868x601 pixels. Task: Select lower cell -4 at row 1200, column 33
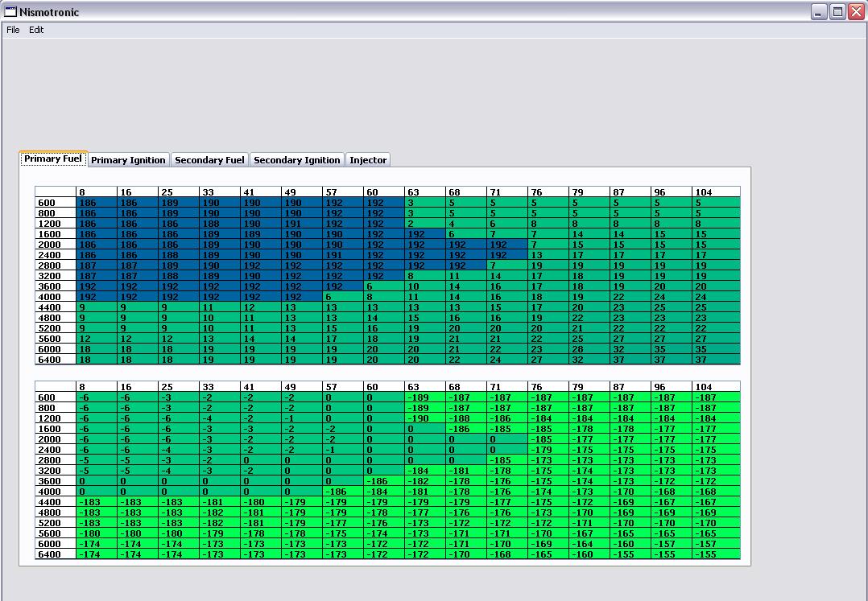[219, 418]
